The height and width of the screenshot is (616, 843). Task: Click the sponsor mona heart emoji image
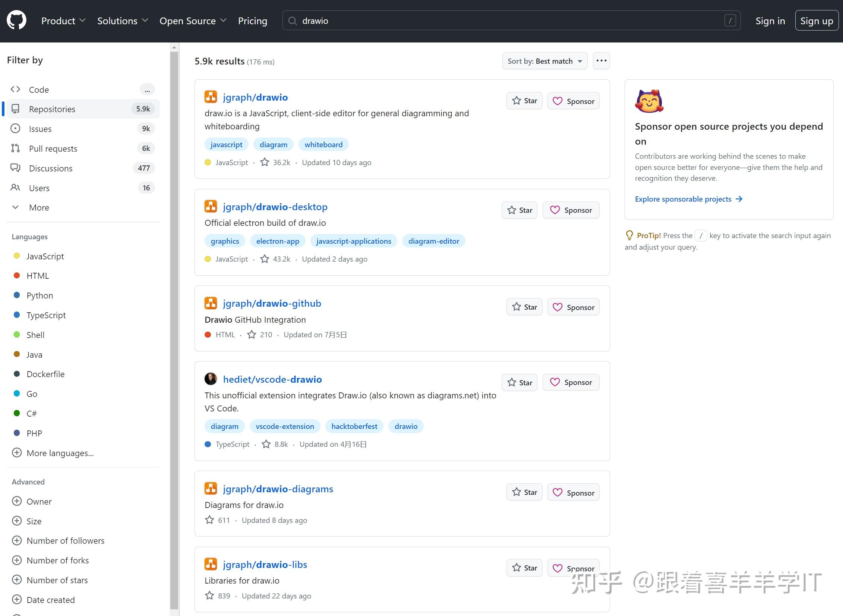(x=649, y=101)
